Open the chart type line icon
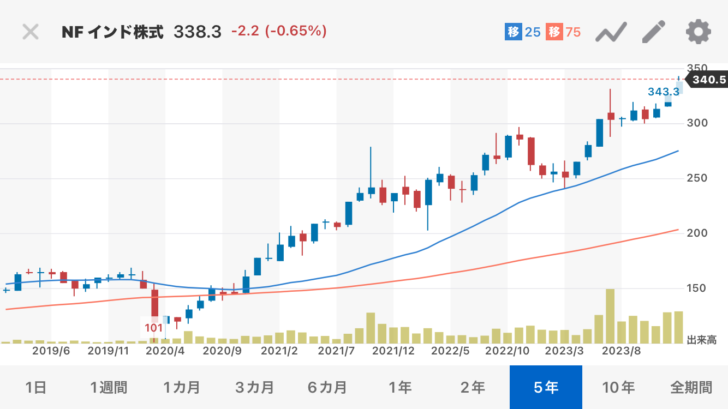The width and height of the screenshot is (728, 409). point(610,32)
